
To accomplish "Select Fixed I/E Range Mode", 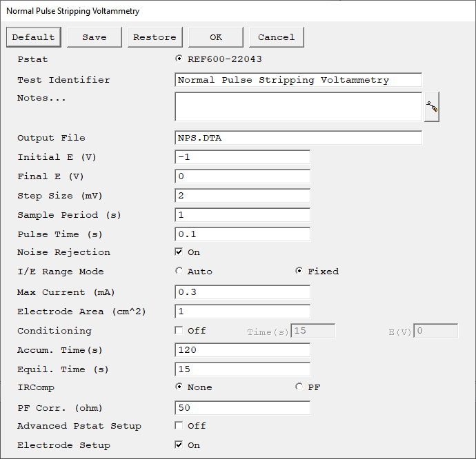I will tap(299, 271).
